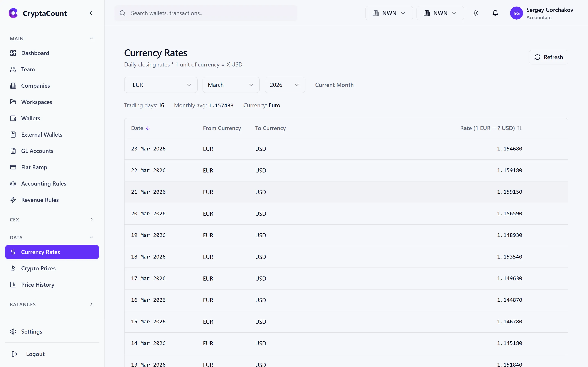Viewport: 588px width, 367px height.
Task: Toggle light/dark theme sun icon
Action: pos(476,13)
